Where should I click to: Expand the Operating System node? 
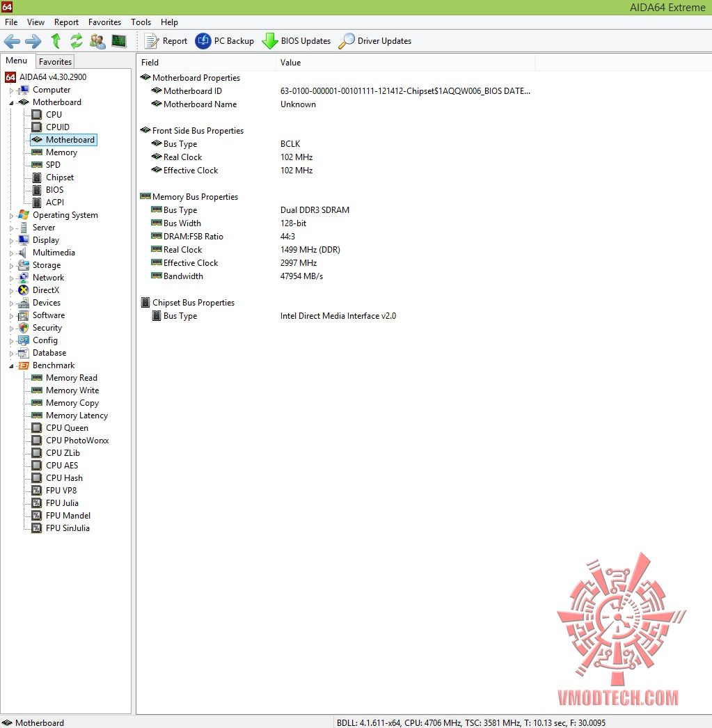pyautogui.click(x=12, y=216)
